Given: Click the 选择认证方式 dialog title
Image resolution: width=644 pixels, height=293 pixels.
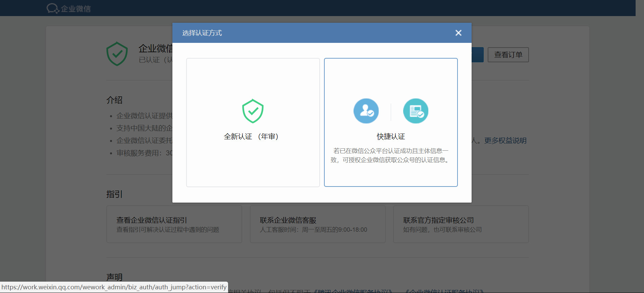Looking at the screenshot, I should [x=202, y=33].
